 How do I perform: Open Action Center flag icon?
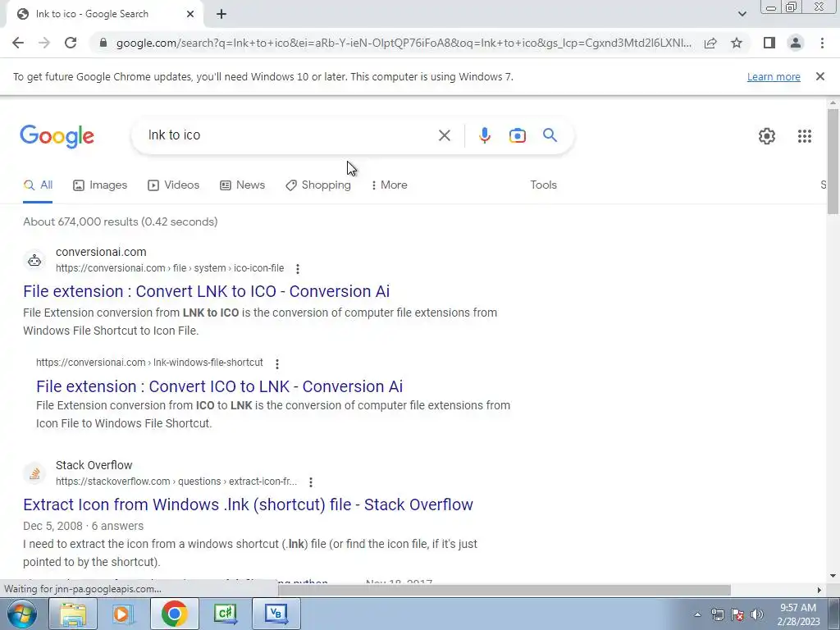737,614
